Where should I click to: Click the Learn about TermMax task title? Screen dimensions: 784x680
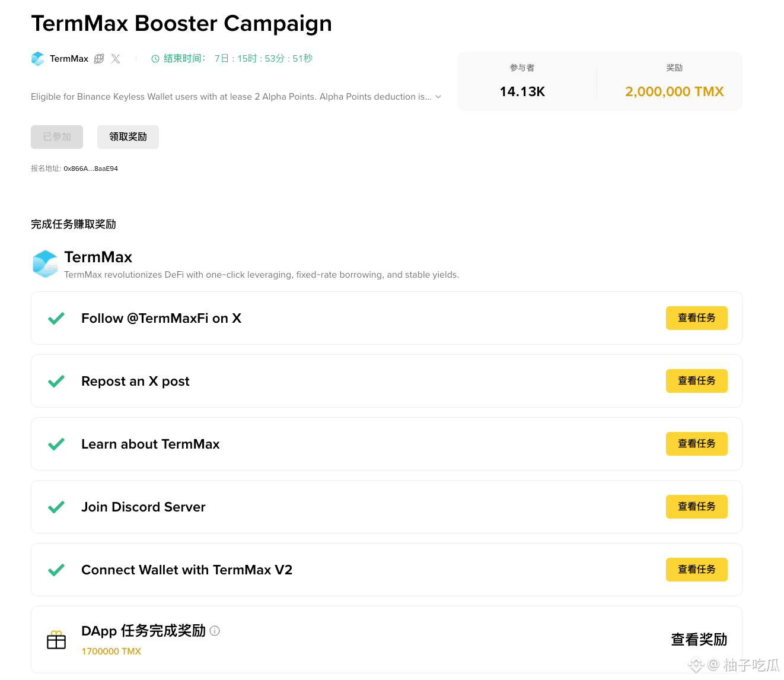[x=151, y=444]
